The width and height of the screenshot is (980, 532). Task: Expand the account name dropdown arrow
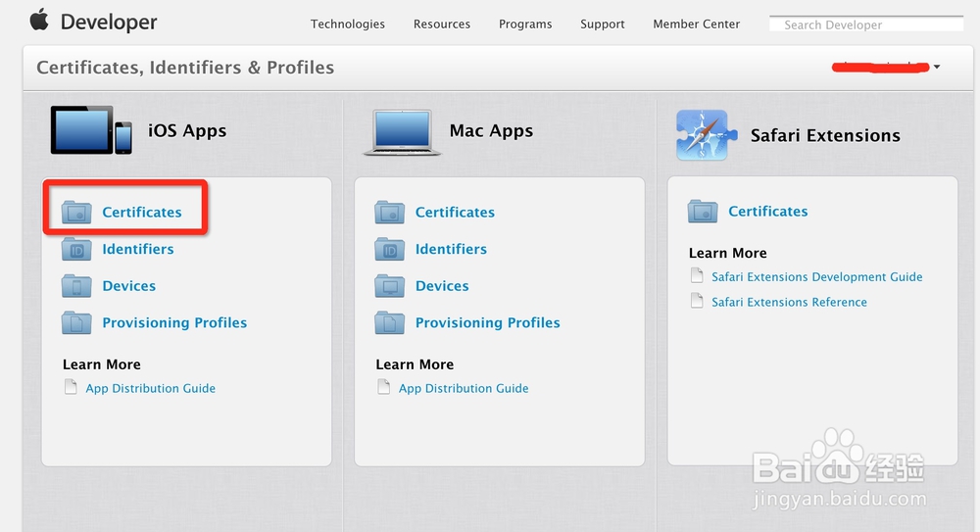tap(937, 67)
